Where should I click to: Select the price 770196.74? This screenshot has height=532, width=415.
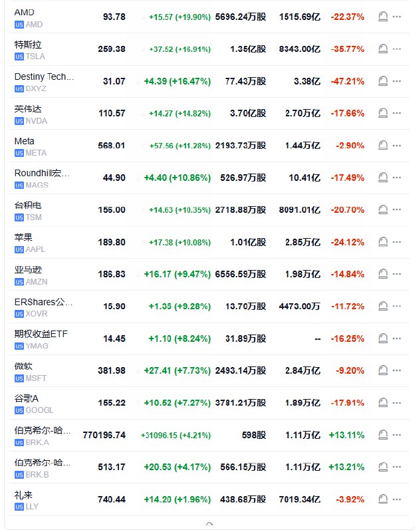(x=104, y=435)
